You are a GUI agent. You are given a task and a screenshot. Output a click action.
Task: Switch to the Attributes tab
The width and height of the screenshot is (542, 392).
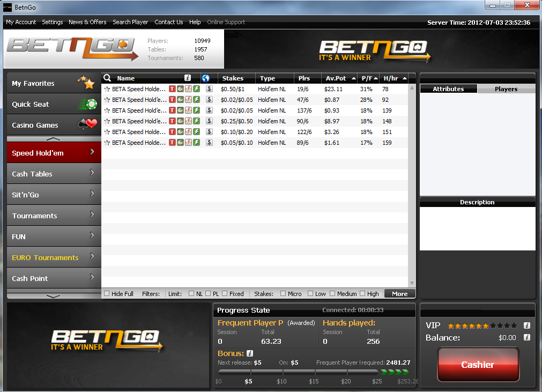(448, 89)
